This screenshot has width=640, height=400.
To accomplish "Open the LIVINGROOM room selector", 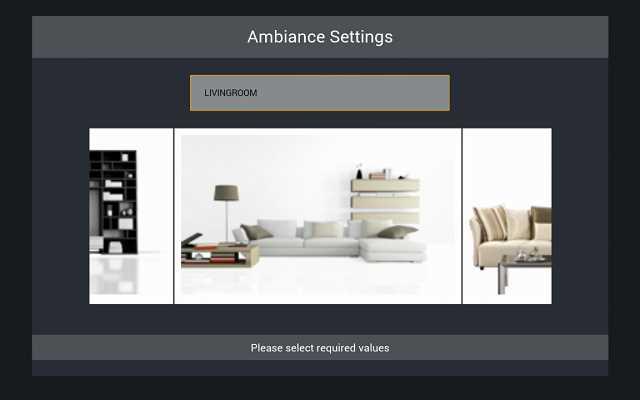I will [x=320, y=93].
